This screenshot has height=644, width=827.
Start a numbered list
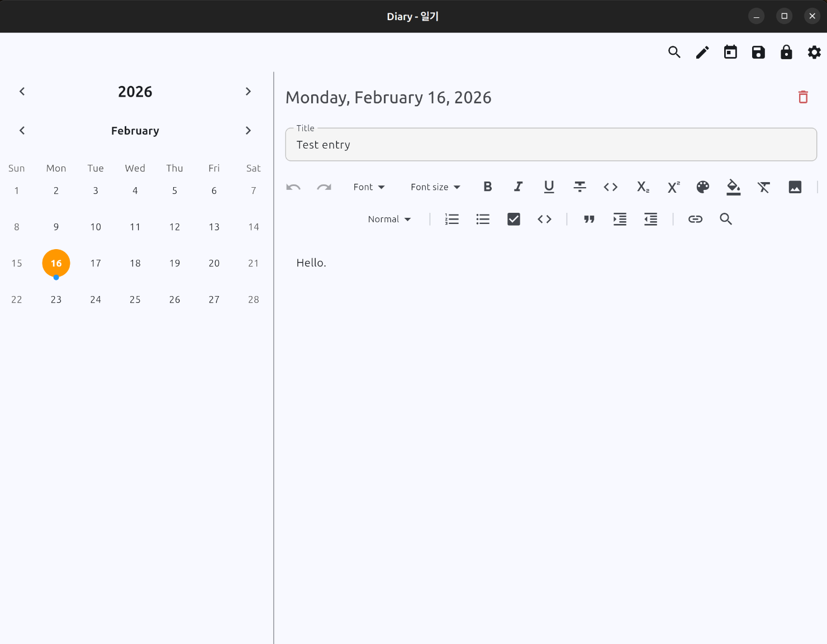coord(452,220)
